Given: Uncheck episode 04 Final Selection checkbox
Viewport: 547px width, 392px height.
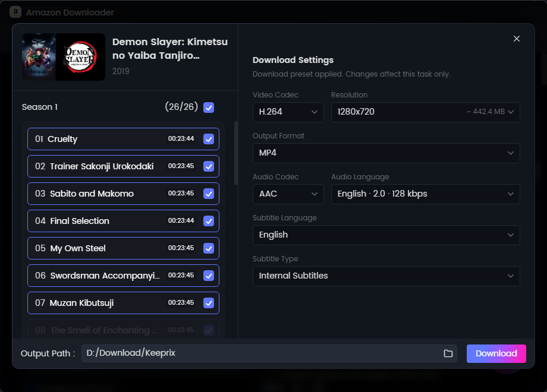Looking at the screenshot, I should (x=209, y=221).
